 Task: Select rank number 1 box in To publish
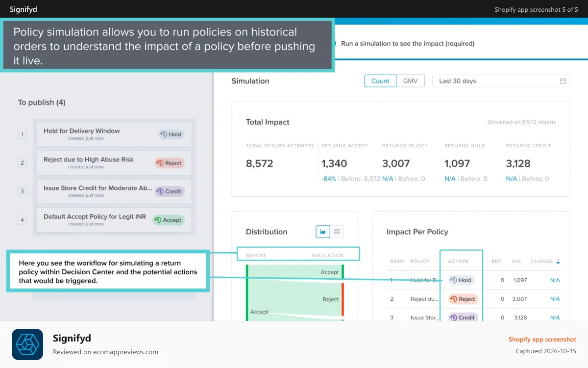(22, 134)
